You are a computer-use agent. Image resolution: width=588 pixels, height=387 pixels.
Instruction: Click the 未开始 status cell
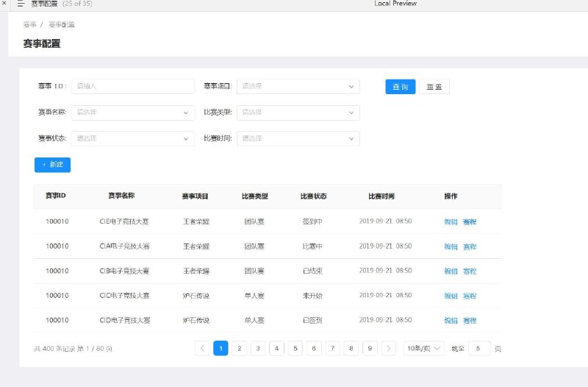point(312,296)
